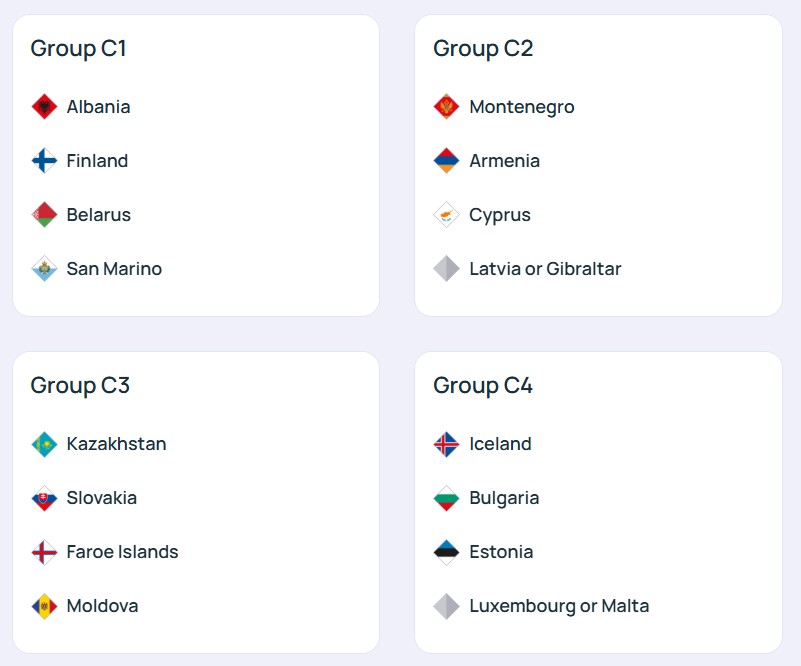The height and width of the screenshot is (666, 801).
Task: Click the Iceland flag icon
Action: (446, 444)
